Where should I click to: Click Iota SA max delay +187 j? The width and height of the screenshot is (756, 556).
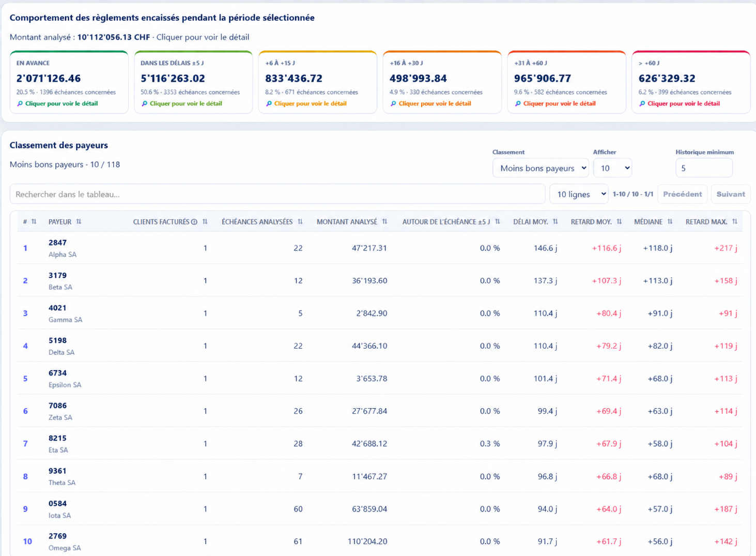pos(726,509)
